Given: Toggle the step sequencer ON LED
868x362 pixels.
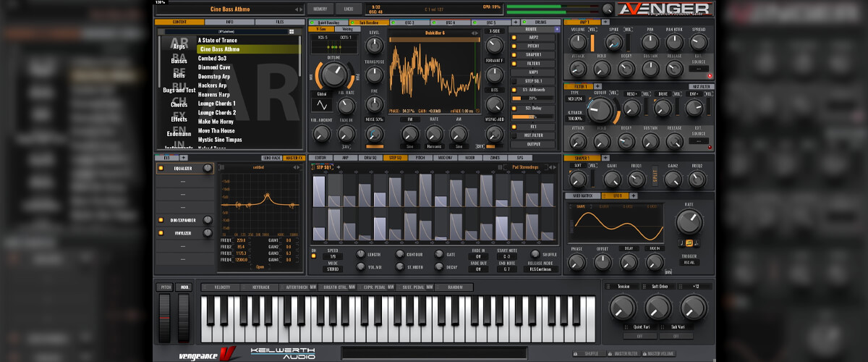Looking at the screenshot, I should pos(314,256).
